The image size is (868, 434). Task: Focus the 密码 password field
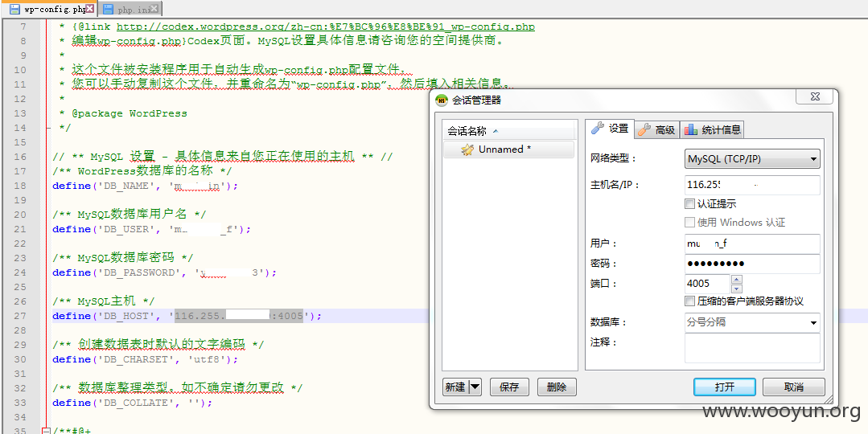752,264
